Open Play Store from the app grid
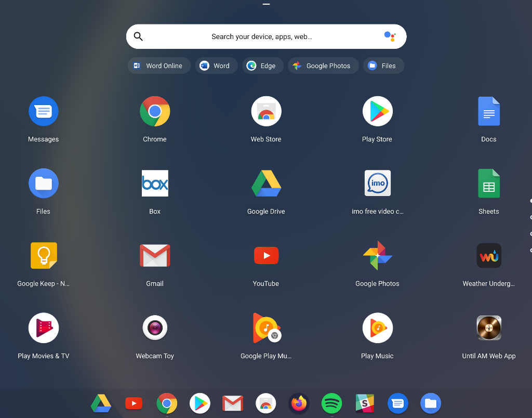532x418 pixels. click(x=377, y=111)
